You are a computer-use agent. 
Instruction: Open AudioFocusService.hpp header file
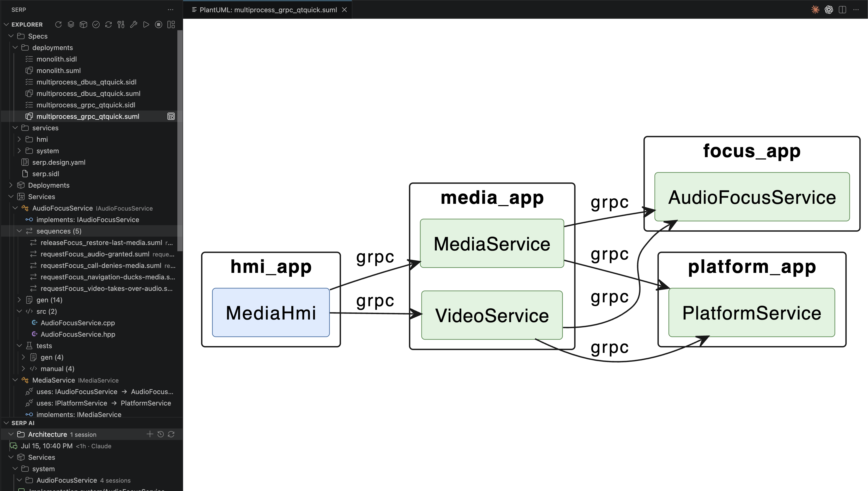click(x=89, y=334)
